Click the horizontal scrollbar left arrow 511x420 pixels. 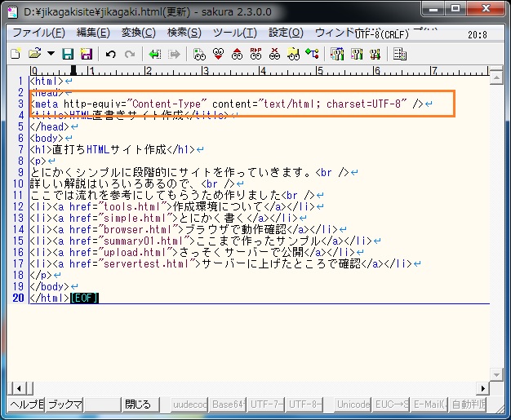point(19,388)
